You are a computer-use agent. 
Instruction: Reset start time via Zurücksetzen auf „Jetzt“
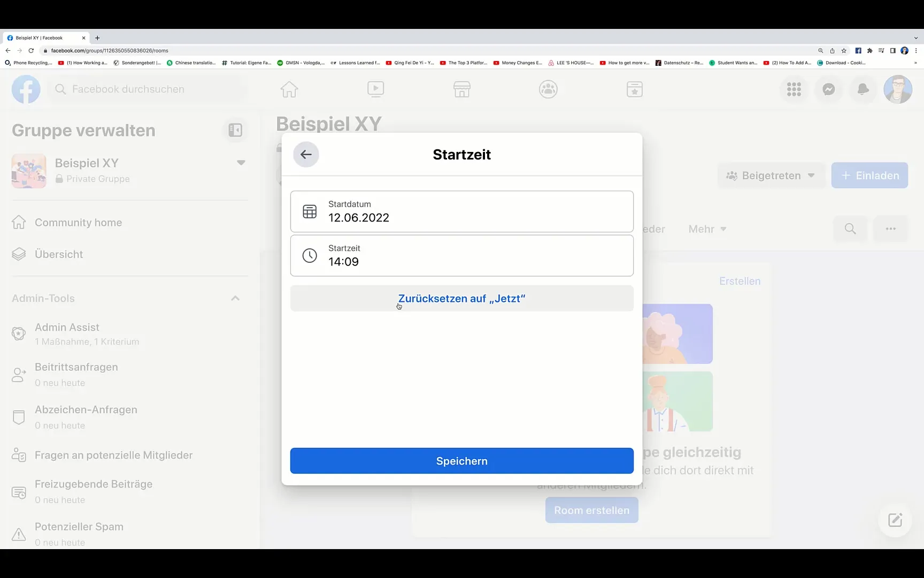click(462, 299)
